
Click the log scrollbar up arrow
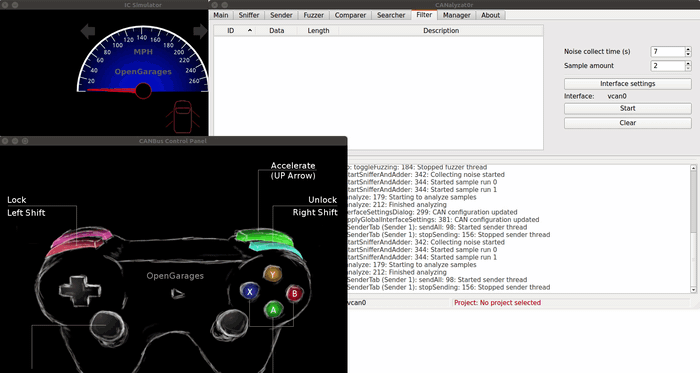(693, 168)
